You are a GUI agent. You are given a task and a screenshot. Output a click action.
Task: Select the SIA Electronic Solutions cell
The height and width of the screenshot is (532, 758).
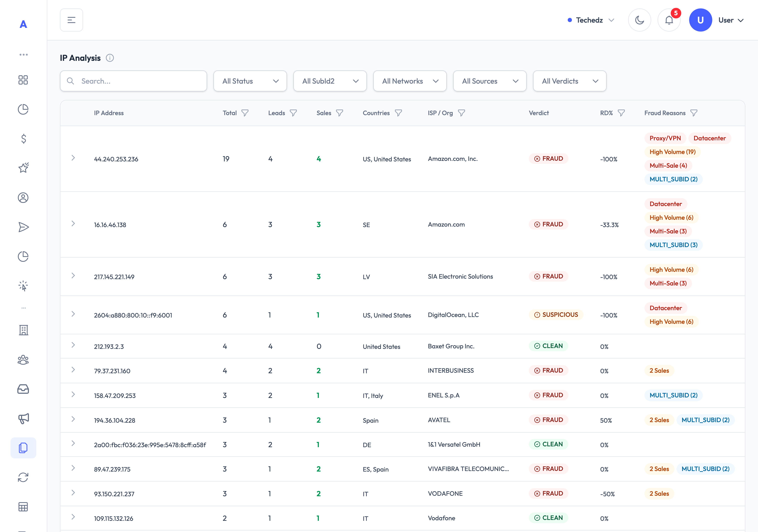point(460,277)
